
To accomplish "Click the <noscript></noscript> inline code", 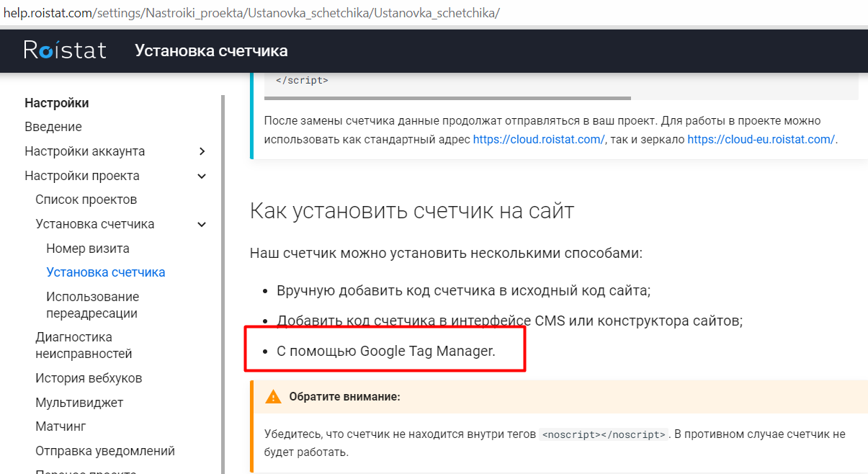I will [604, 435].
